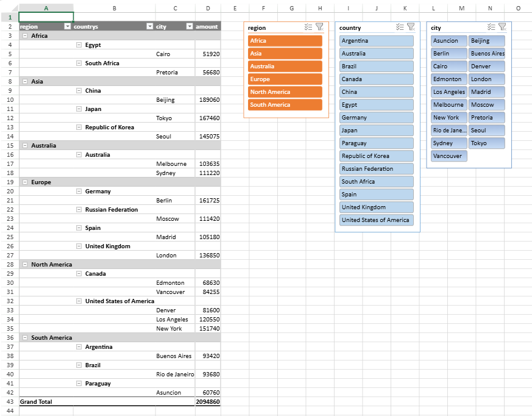Collapse the United States of America row
Screen dimensions: 532x416
coord(79,301)
